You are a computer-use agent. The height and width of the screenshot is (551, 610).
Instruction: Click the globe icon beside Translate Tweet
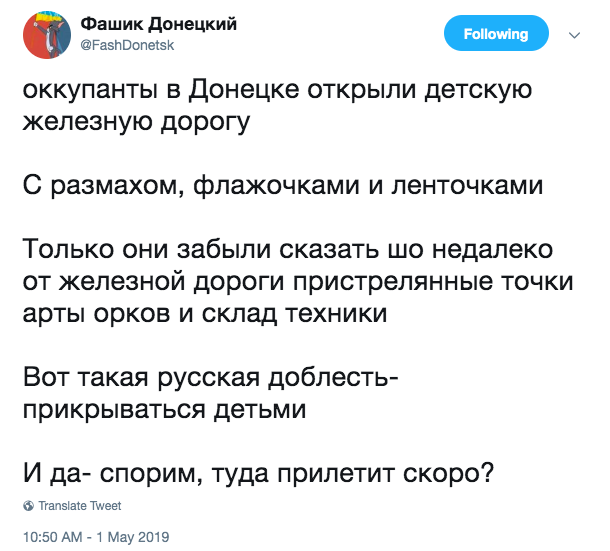coord(28,505)
